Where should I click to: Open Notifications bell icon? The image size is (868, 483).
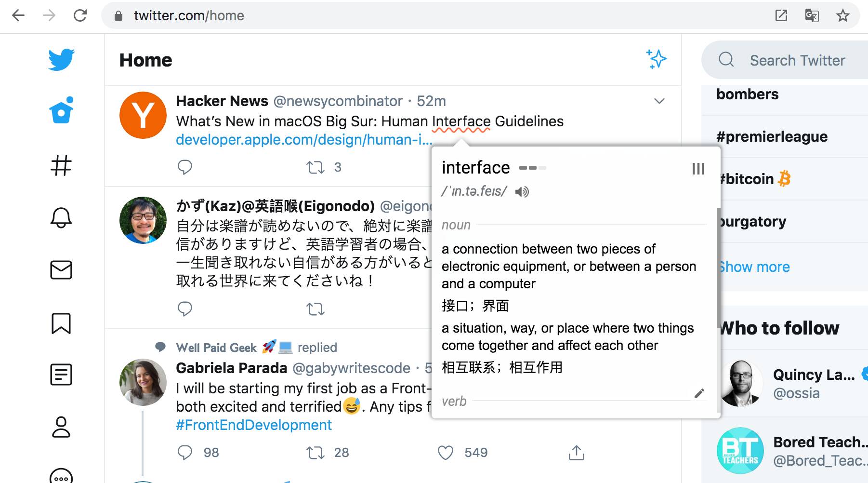[x=61, y=218]
